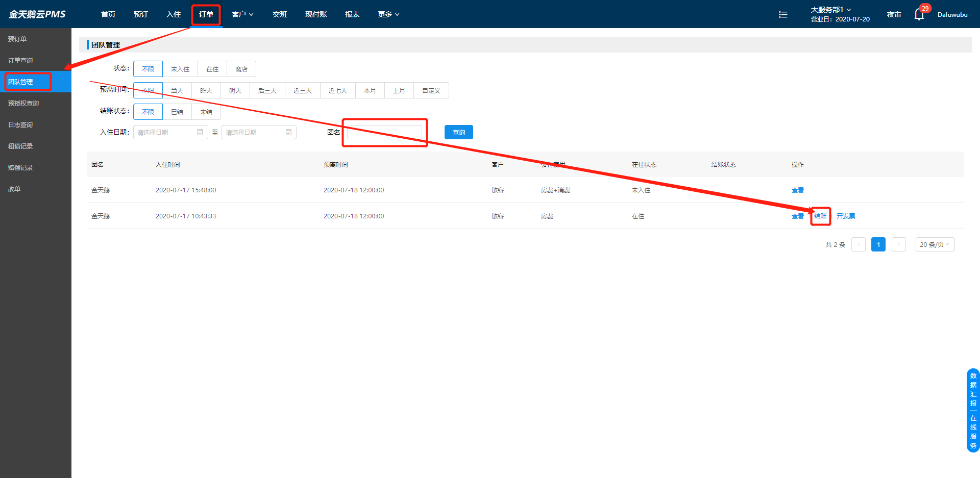Open the 预订 top navigation item
The height and width of the screenshot is (478, 980).
click(x=141, y=14)
